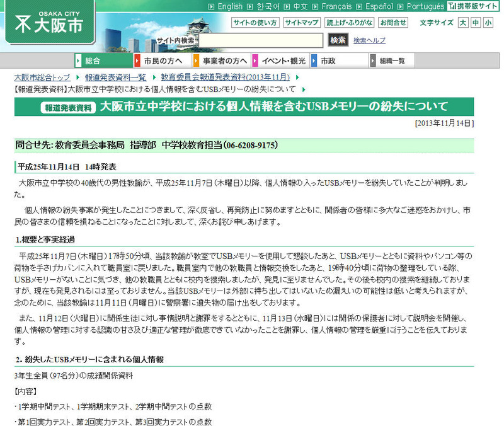Switch language to 한국어
The height and width of the screenshot is (426, 504).
[268, 6]
